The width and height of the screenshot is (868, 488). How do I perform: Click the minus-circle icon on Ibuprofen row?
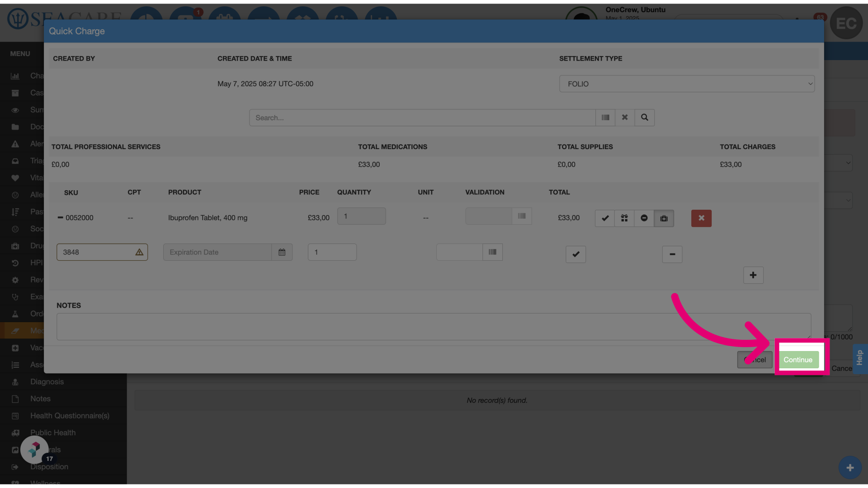(x=644, y=218)
